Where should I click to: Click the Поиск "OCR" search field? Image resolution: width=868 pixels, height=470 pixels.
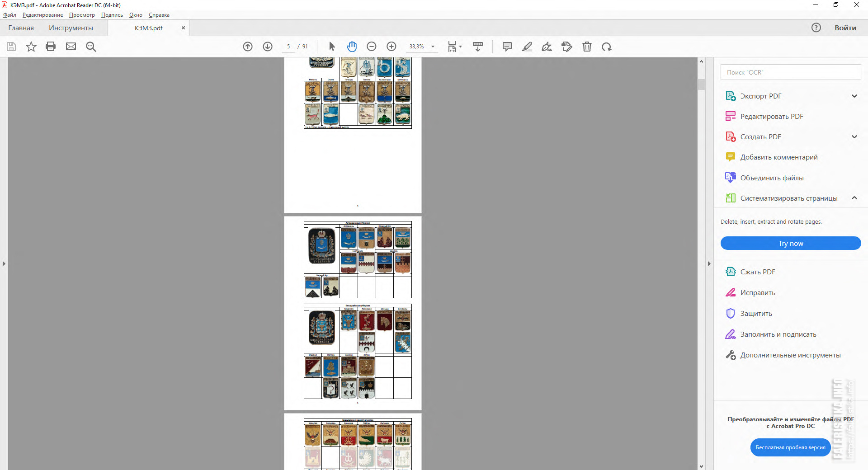click(791, 72)
